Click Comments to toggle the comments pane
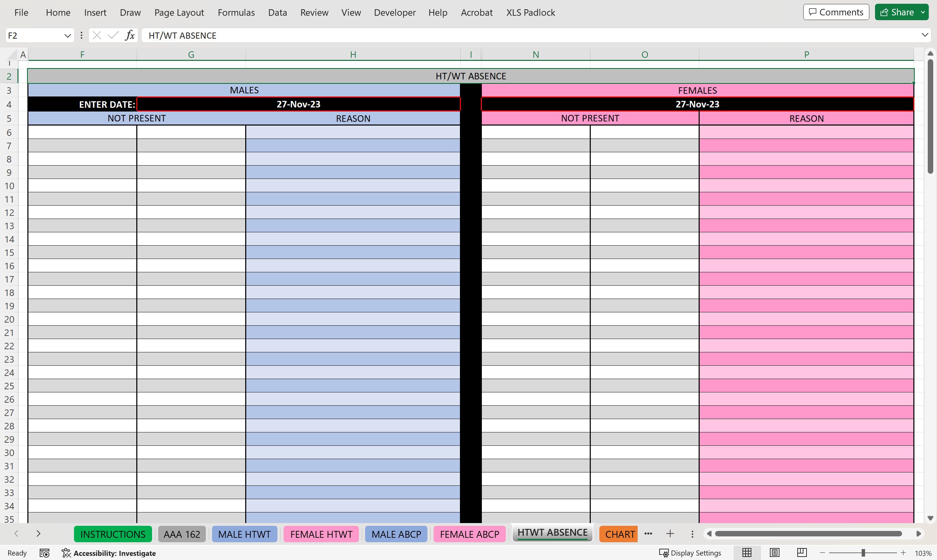Viewport: 937px width, 560px height. click(x=835, y=12)
